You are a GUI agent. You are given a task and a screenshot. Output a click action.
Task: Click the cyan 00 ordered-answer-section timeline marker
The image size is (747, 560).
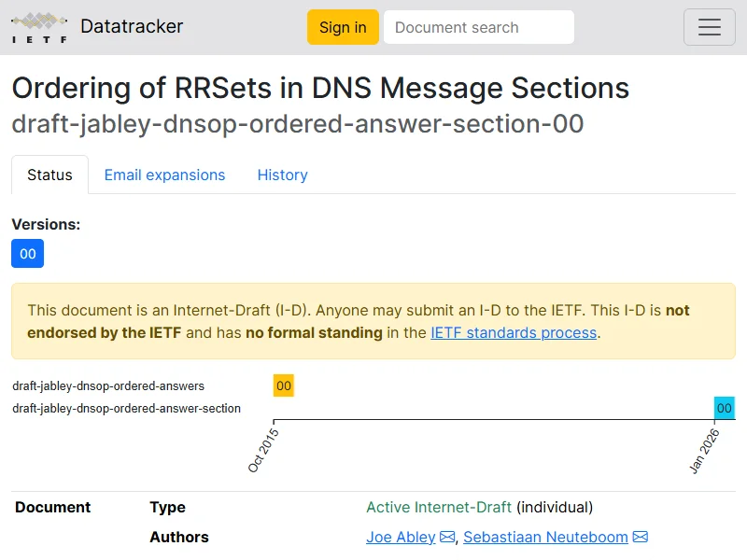click(725, 408)
